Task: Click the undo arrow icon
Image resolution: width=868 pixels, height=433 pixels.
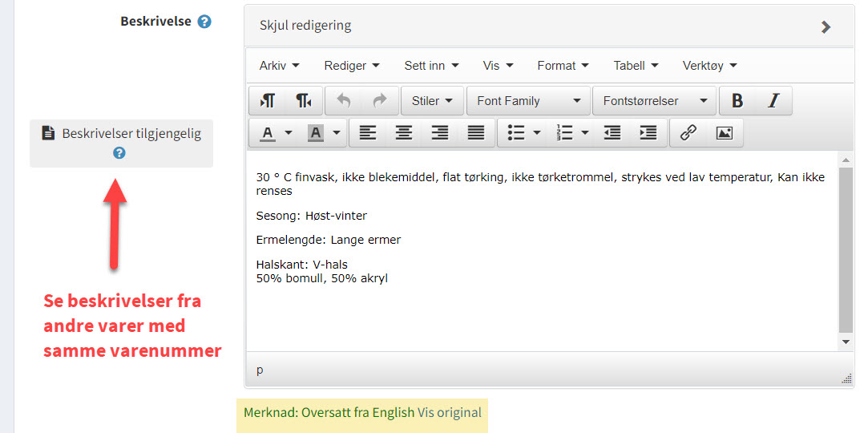Action: [344, 101]
